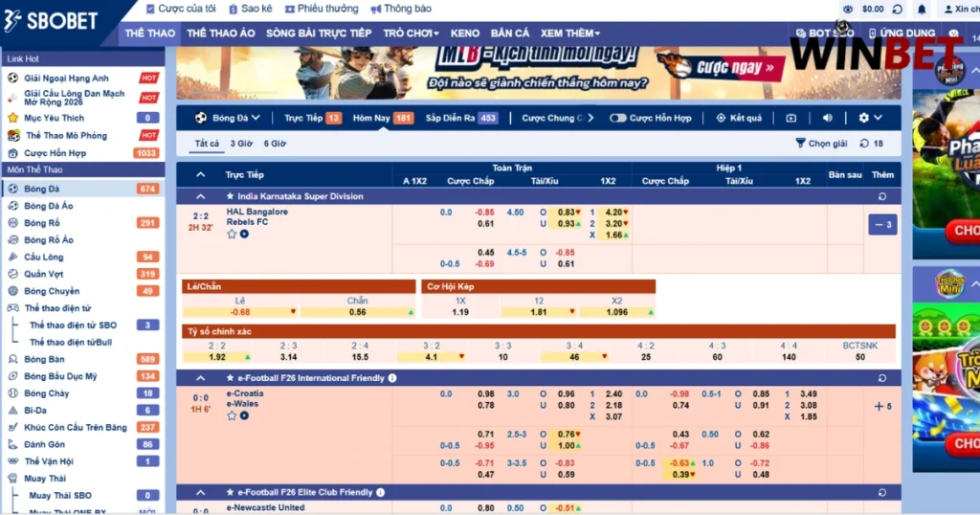Select Hôm Nay filter
Image resolution: width=980 pixels, height=515 pixels.
[x=383, y=118]
